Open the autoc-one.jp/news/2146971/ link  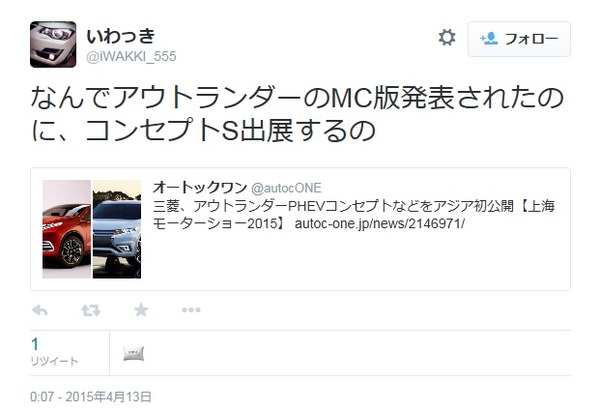(x=379, y=223)
